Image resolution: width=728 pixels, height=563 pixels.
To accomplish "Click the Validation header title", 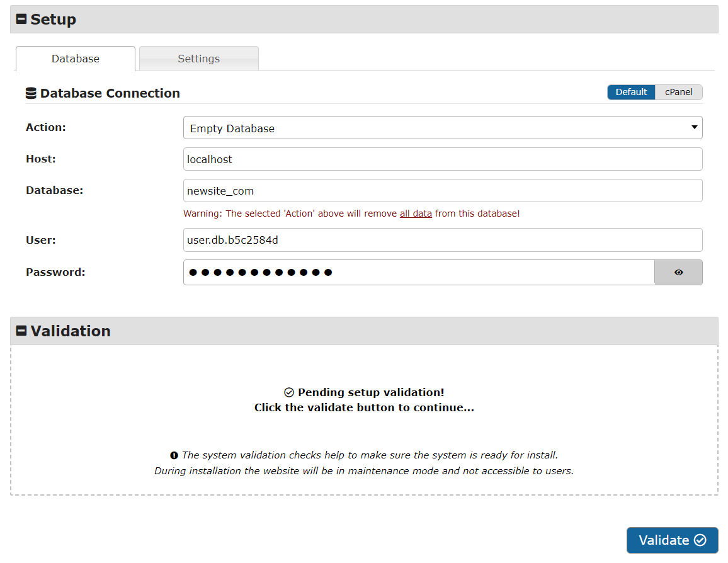I will [71, 331].
